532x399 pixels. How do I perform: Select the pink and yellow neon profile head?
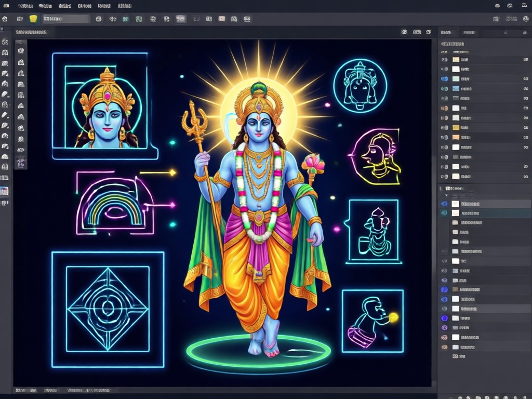click(375, 156)
